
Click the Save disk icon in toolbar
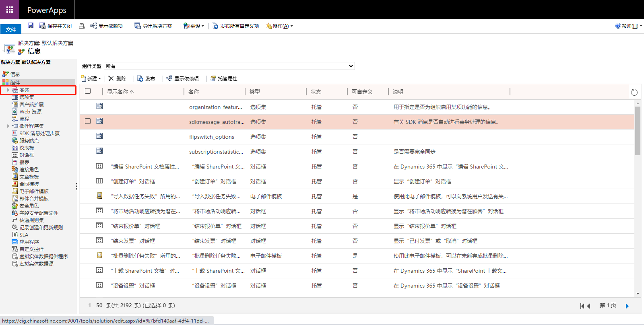31,26
